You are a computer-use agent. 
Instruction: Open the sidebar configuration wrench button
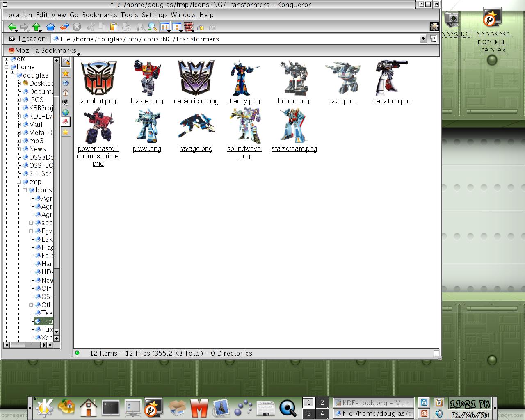click(66, 62)
